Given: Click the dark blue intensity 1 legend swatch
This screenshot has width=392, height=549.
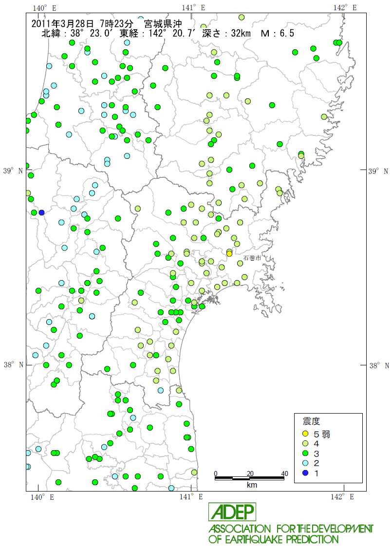Looking at the screenshot, I should [305, 473].
